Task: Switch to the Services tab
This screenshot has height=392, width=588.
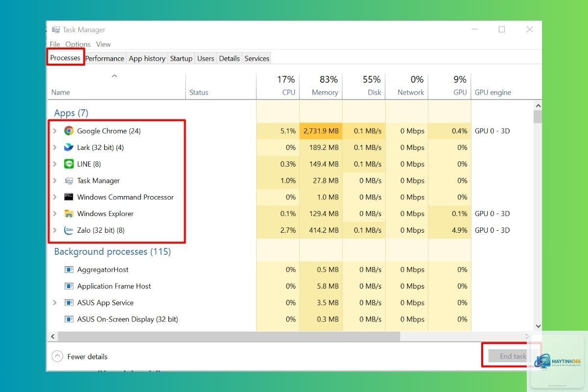Action: point(257,58)
